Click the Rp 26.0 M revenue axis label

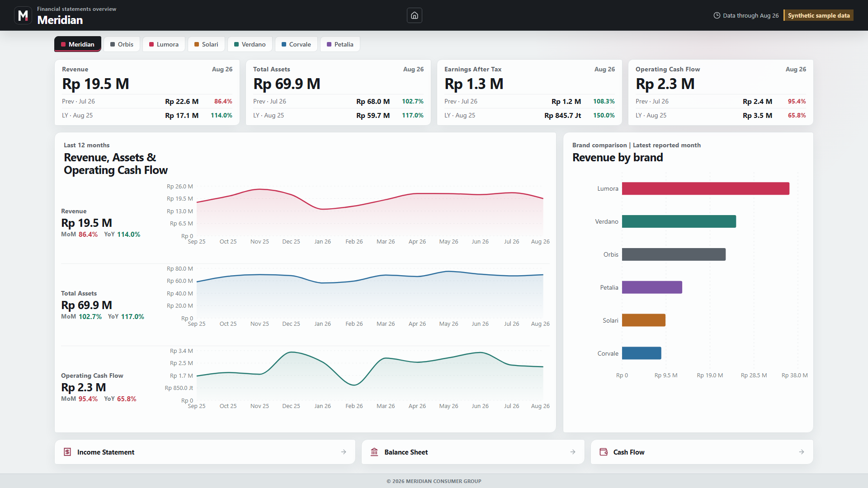180,187
